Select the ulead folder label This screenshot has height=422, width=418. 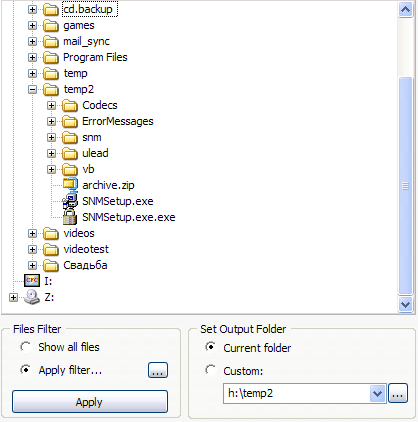click(95, 153)
